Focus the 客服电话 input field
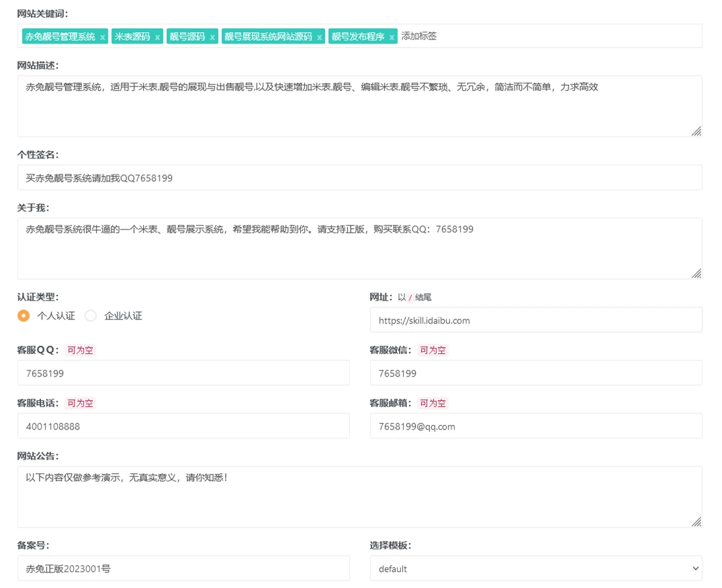 click(x=183, y=426)
